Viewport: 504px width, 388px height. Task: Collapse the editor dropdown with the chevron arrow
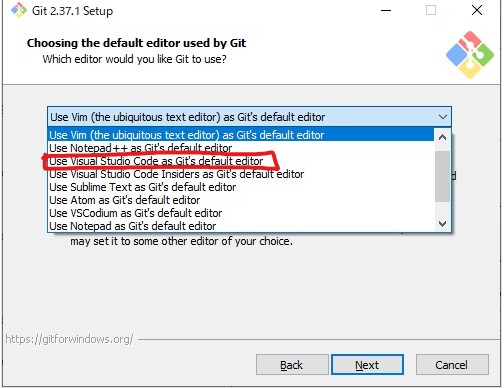(443, 117)
